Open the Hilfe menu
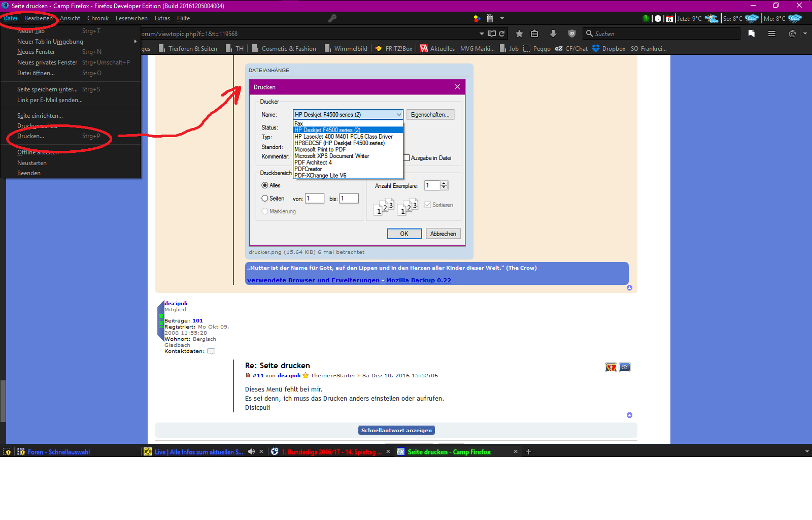This screenshot has height=520, width=812. (184, 18)
